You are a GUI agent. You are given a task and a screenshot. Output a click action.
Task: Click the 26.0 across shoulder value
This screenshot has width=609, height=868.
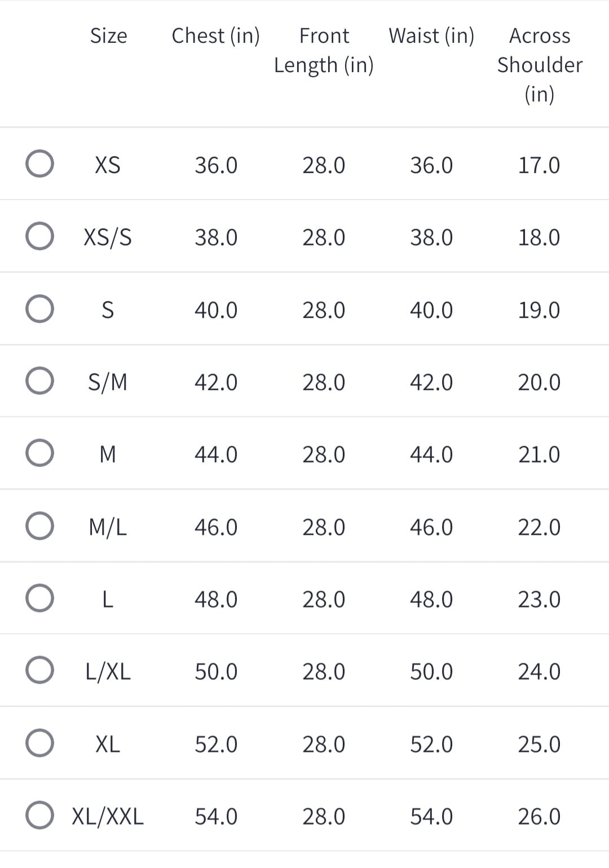539,816
